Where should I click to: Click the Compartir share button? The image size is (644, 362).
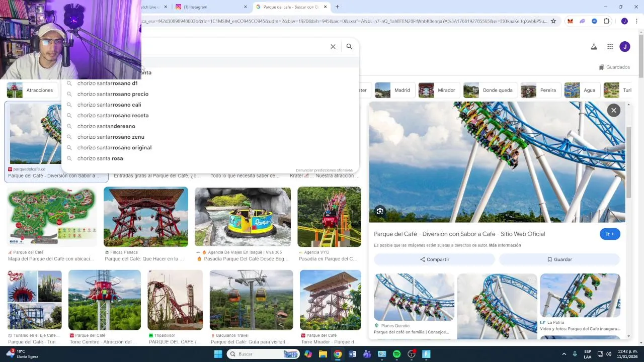click(435, 259)
